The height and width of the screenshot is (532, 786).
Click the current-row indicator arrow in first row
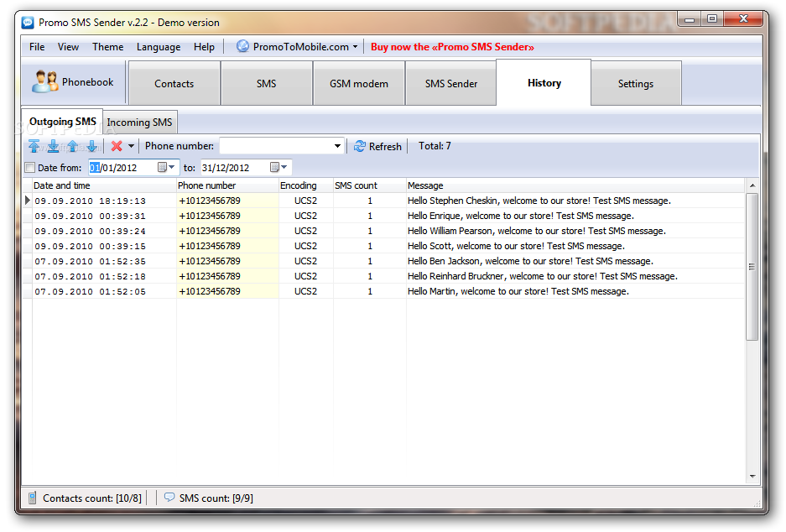(x=27, y=200)
